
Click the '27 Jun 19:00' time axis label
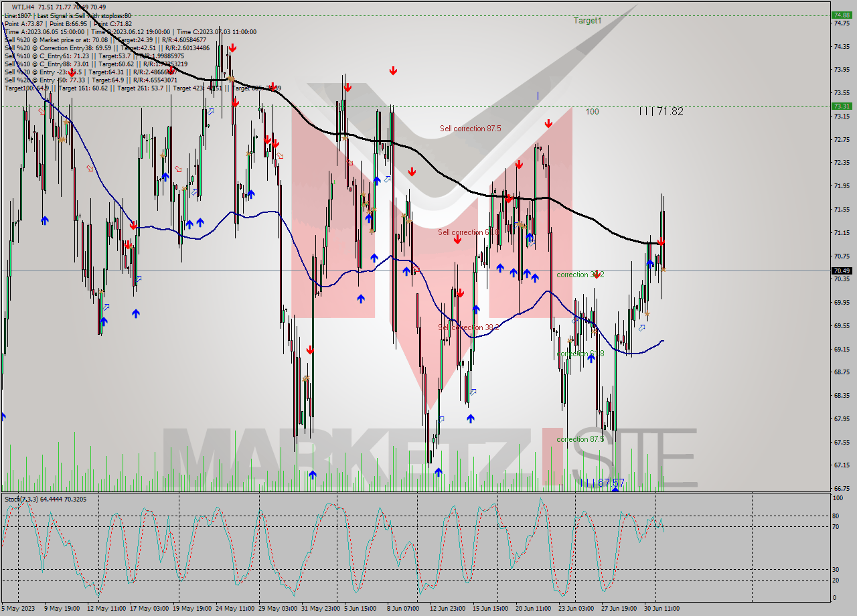(x=619, y=608)
